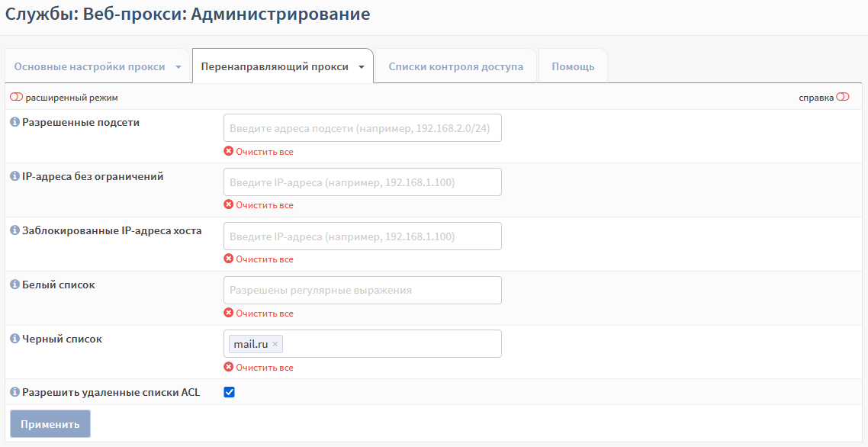Screen dimensions: 868x447
Task: Focus the Заблокированные IP-адреса хоста input field
Action: [x=362, y=236]
